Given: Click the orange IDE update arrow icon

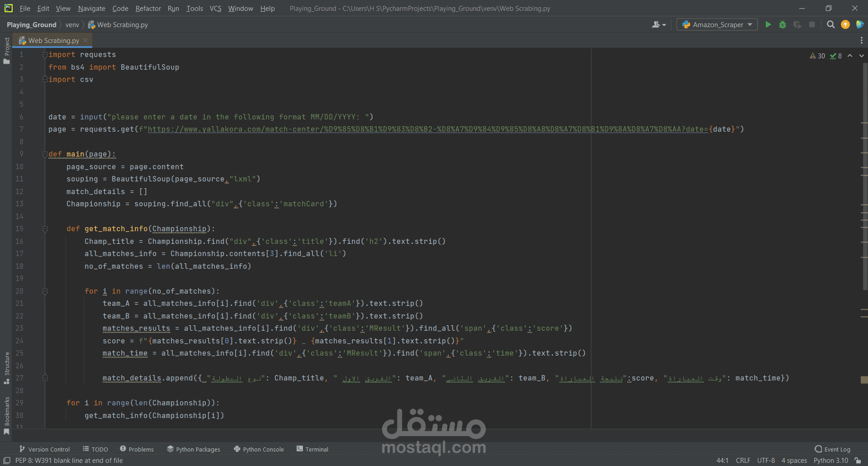Looking at the screenshot, I should 845,24.
